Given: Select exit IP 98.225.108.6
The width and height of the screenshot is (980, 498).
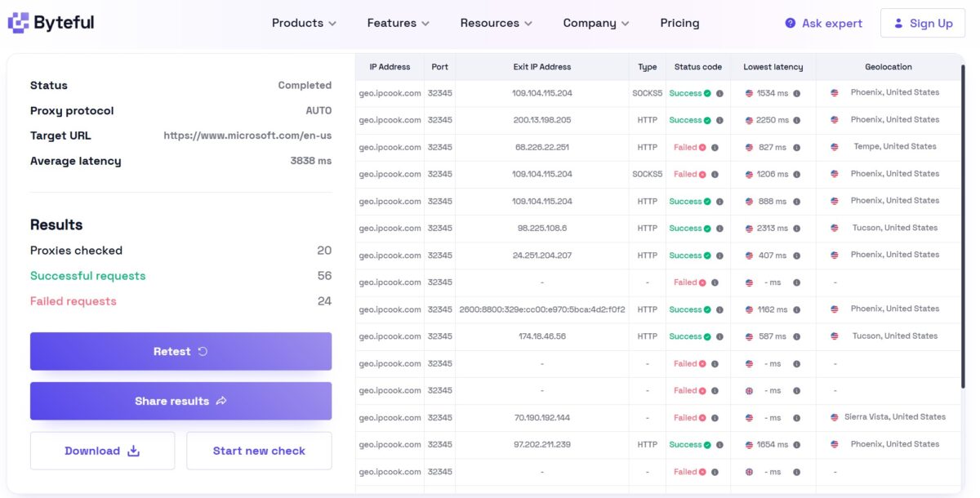Looking at the screenshot, I should pos(542,229).
